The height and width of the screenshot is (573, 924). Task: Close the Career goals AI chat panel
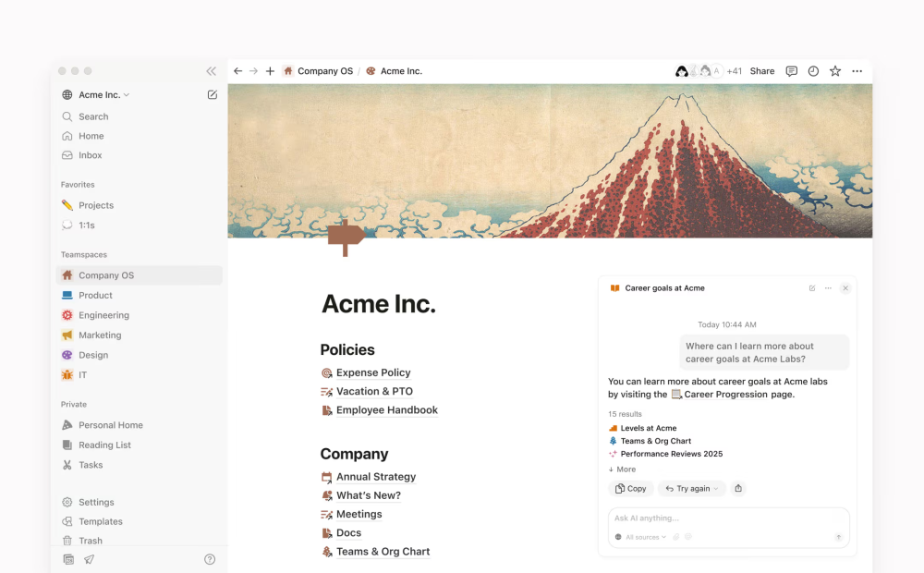[x=845, y=288]
